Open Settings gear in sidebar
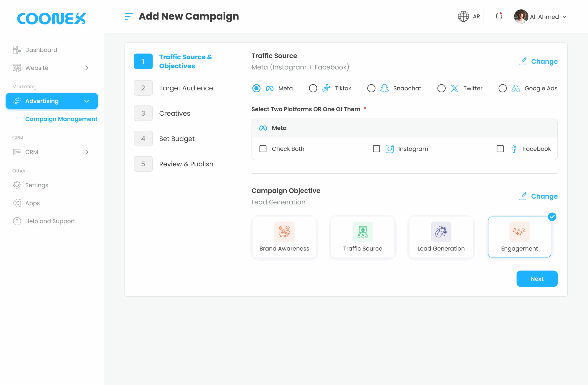Screen dimensions: 588x385 coord(17,185)
